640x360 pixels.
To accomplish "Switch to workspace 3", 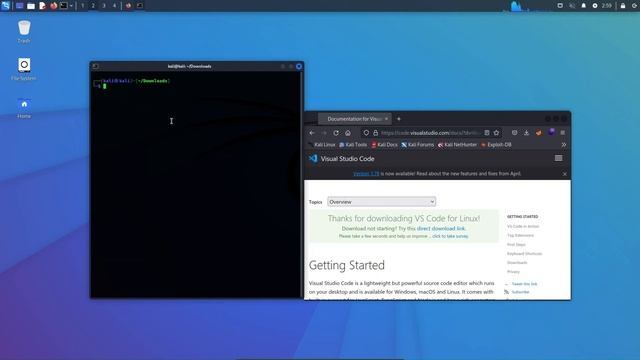I will [x=104, y=6].
